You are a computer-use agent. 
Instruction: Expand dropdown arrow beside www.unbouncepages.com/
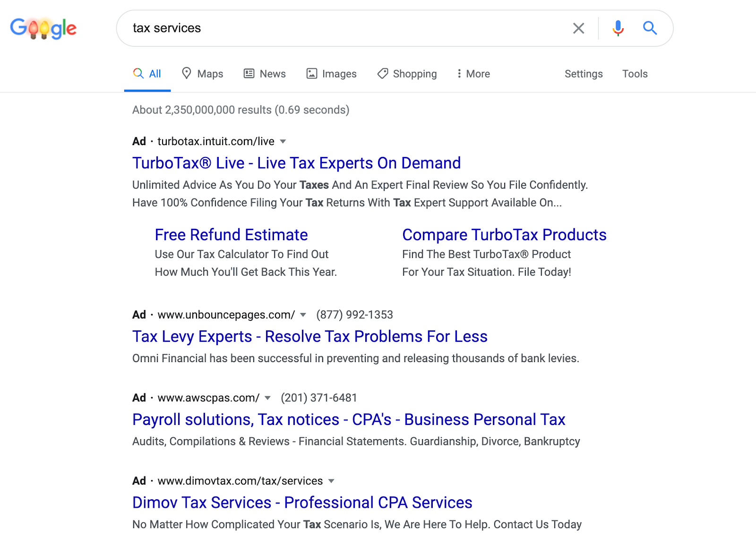point(303,315)
